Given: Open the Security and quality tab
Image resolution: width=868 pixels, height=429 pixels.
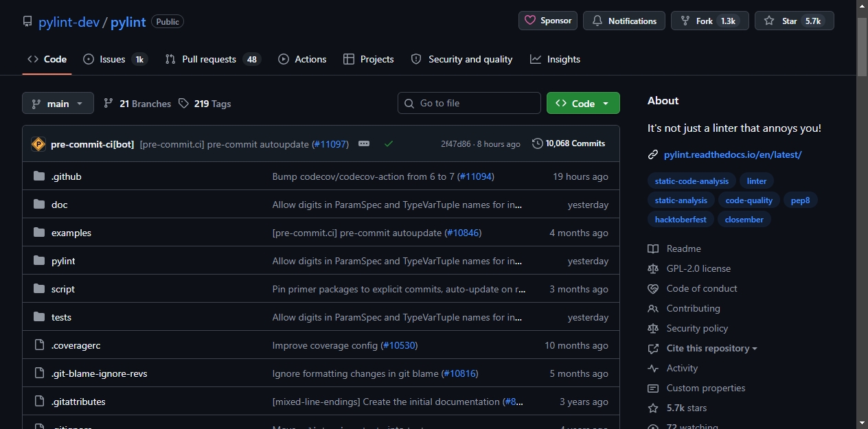Looking at the screenshot, I should [x=461, y=60].
